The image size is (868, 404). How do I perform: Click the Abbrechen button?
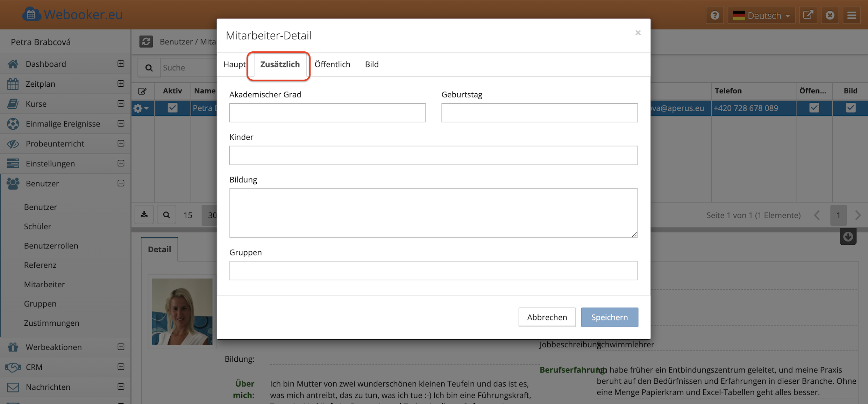pos(547,317)
